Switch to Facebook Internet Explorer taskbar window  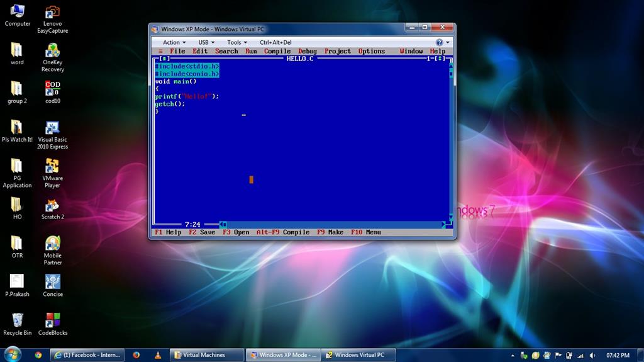87,355
